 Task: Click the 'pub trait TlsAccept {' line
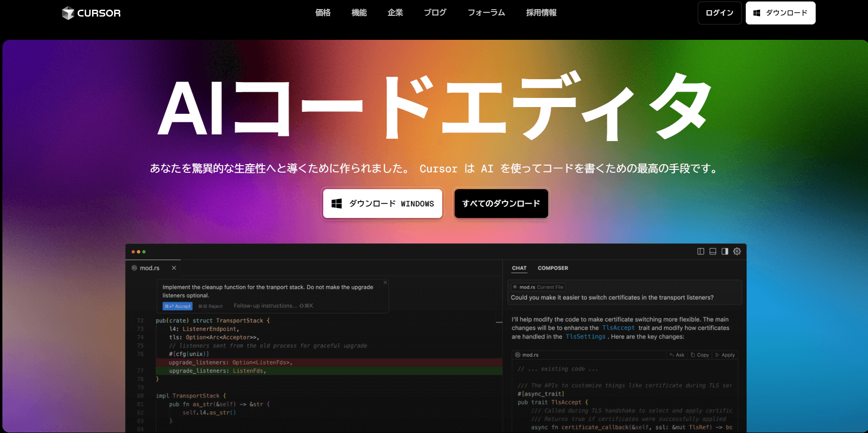[553, 402]
